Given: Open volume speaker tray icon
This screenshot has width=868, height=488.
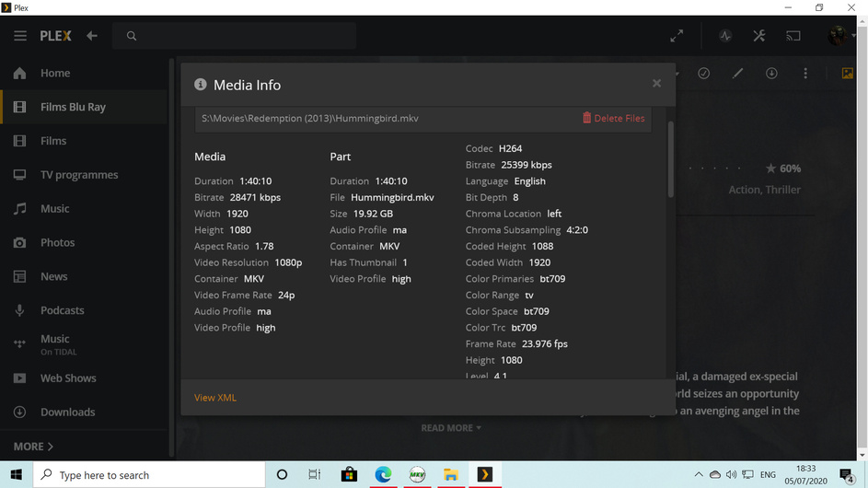Looking at the screenshot, I should [x=731, y=475].
